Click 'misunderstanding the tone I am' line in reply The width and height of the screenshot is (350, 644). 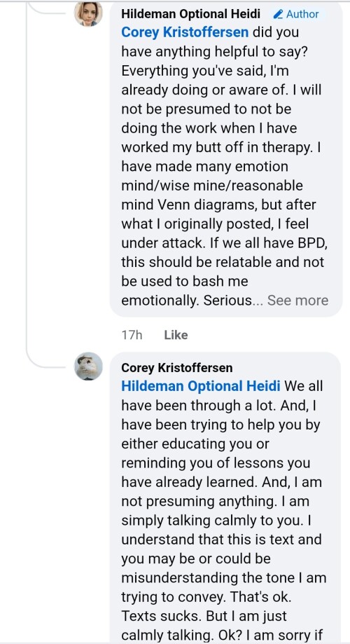(x=223, y=578)
